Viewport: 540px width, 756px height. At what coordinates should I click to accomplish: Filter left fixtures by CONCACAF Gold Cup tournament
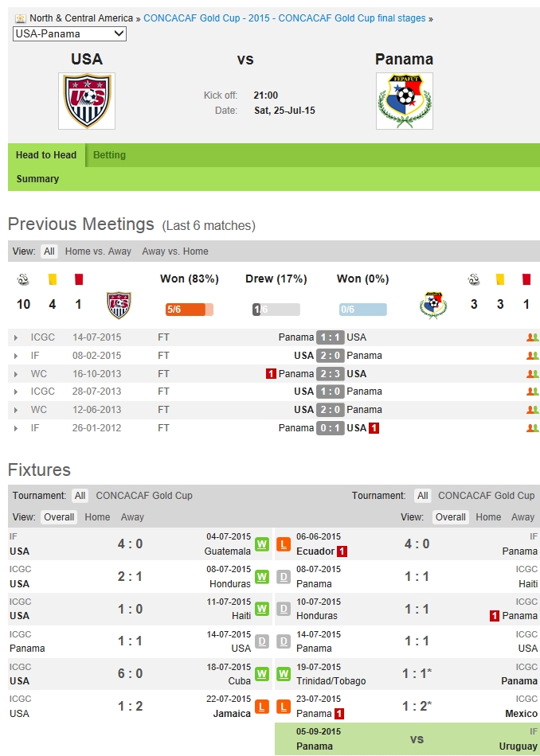[144, 496]
